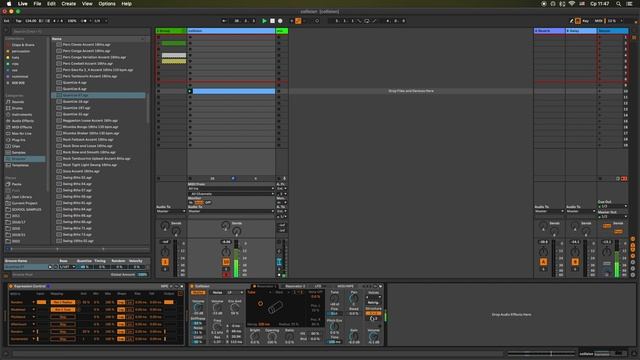Image resolution: width=640 pixels, height=360 pixels.
Task: Open the Audio Effects category
Action: 22,121
